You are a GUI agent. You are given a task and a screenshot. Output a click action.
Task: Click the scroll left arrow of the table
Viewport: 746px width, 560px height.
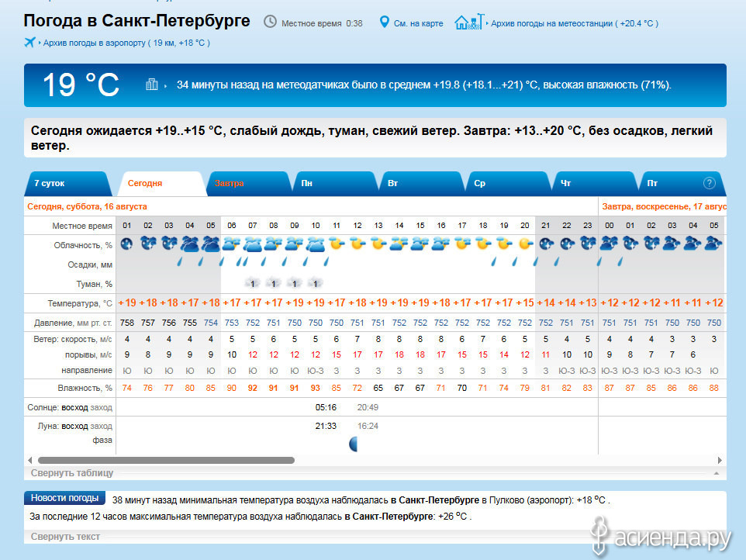click(x=30, y=460)
